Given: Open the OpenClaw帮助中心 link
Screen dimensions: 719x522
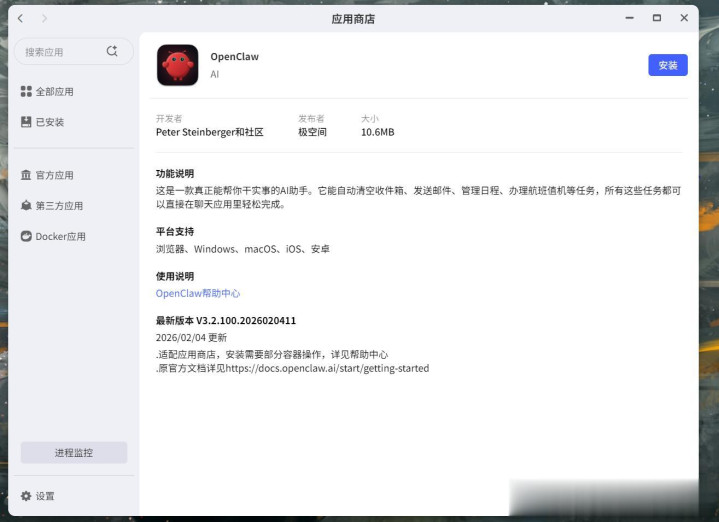Looking at the screenshot, I should point(198,293).
